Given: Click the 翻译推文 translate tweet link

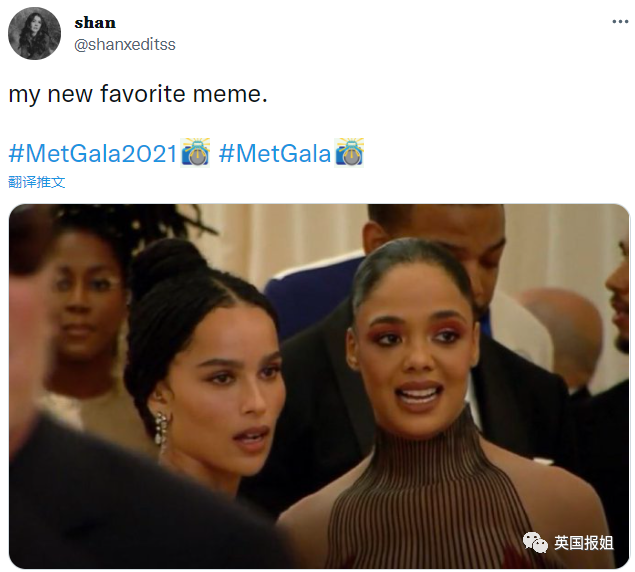Looking at the screenshot, I should (36, 182).
